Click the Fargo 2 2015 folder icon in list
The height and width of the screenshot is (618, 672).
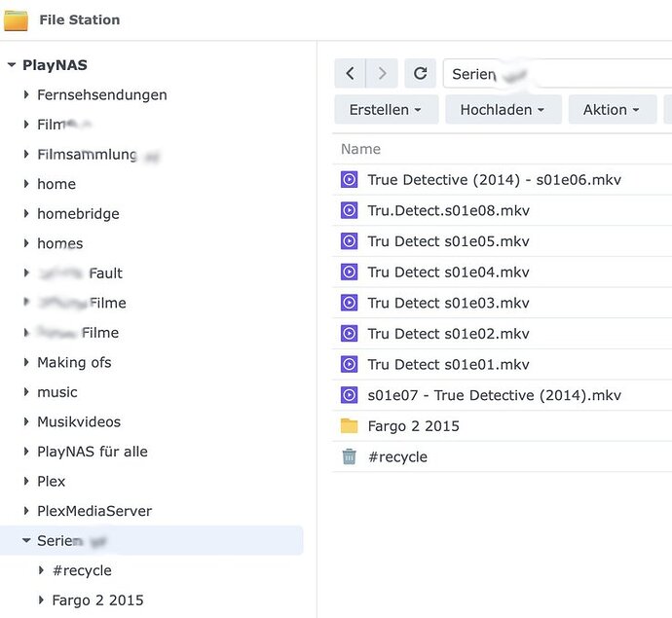(350, 426)
